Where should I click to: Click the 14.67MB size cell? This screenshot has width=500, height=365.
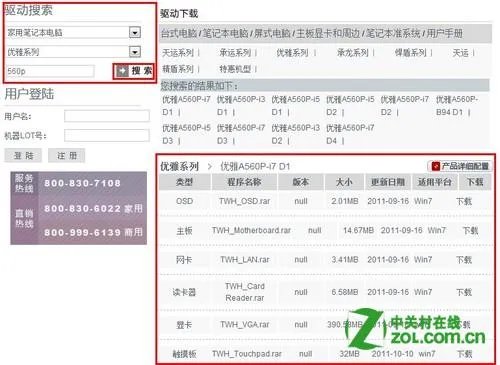358,230
